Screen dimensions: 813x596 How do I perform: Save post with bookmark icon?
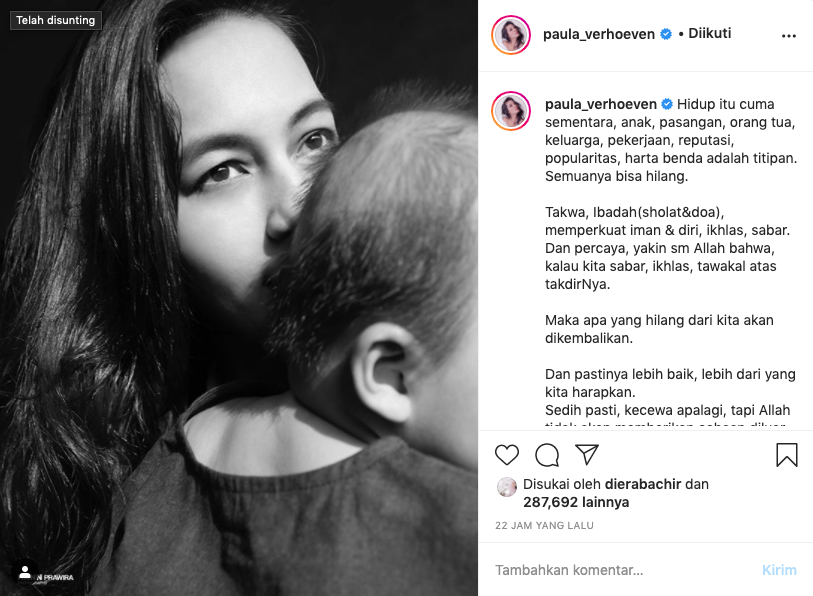(787, 455)
